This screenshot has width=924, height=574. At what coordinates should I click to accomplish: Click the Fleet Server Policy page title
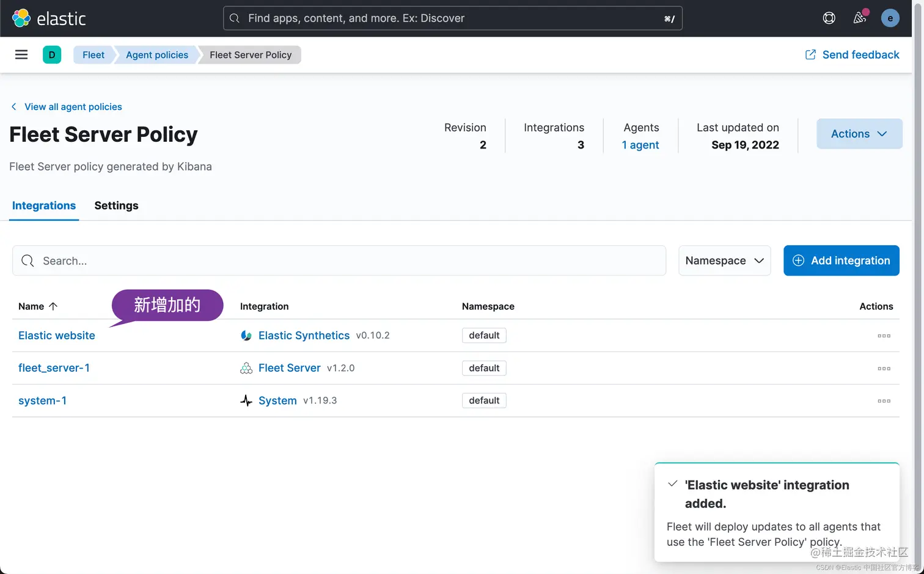tap(103, 134)
